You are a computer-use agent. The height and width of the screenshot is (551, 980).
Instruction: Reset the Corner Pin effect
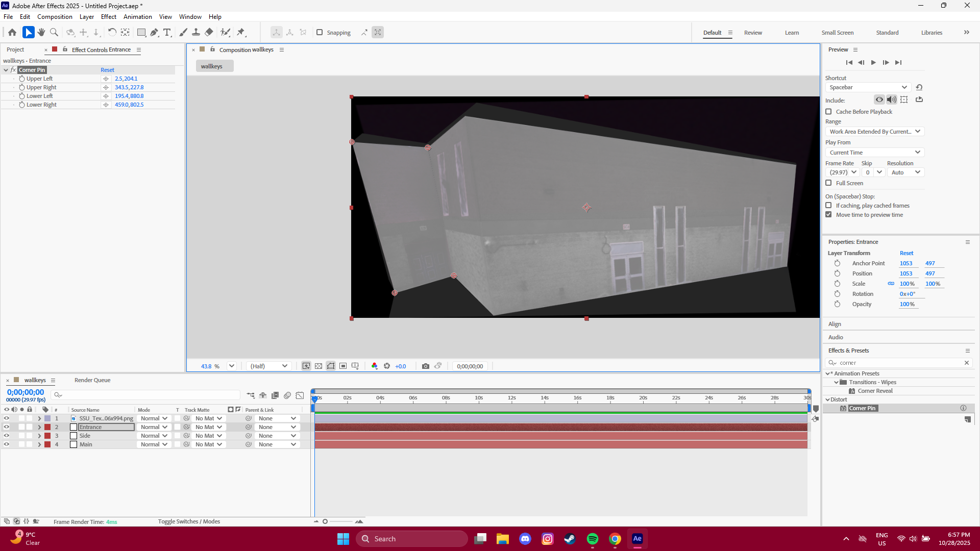pos(107,70)
